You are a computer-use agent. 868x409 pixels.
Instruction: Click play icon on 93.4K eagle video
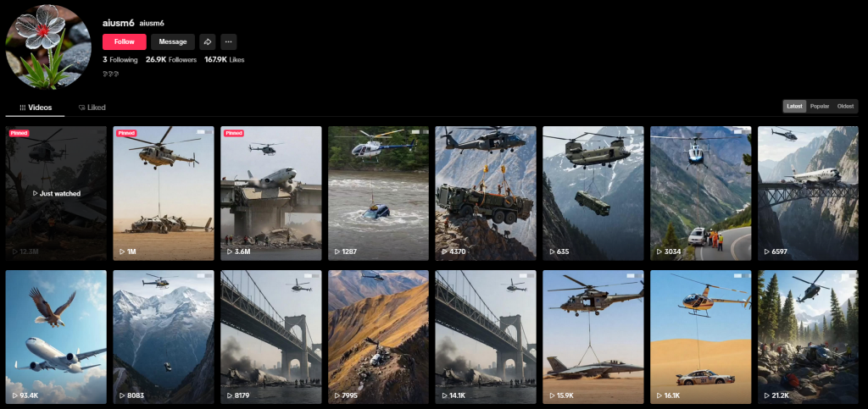pyautogui.click(x=14, y=395)
